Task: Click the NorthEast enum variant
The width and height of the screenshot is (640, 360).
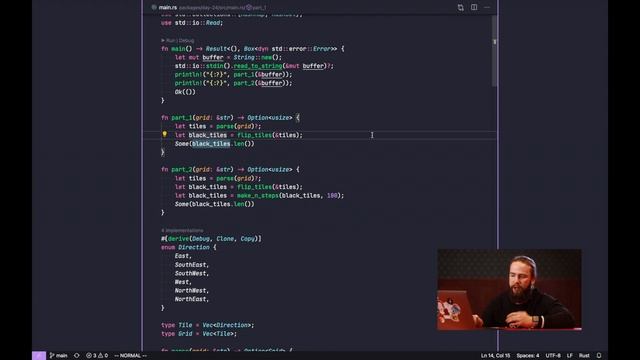Action: (x=191, y=299)
